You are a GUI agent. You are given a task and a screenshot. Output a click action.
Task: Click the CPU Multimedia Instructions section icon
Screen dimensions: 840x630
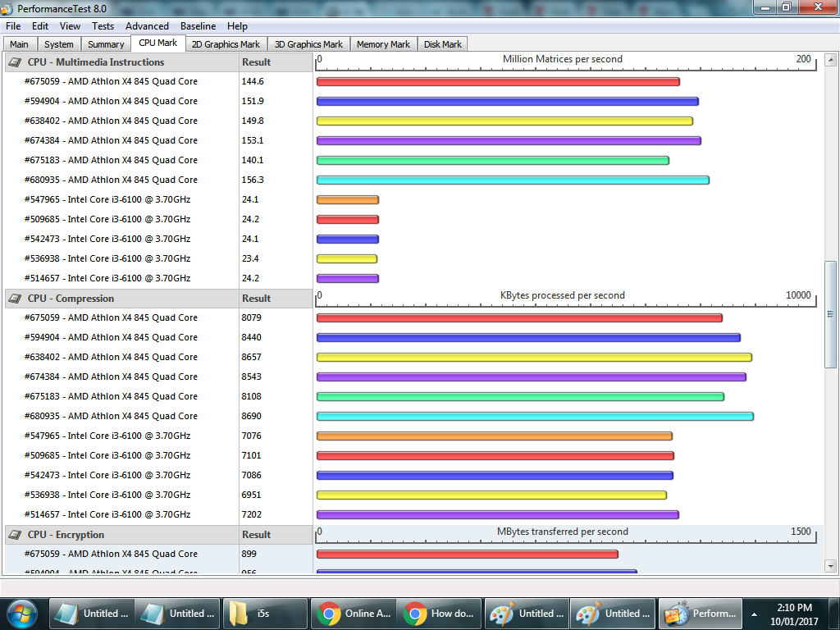tap(15, 62)
